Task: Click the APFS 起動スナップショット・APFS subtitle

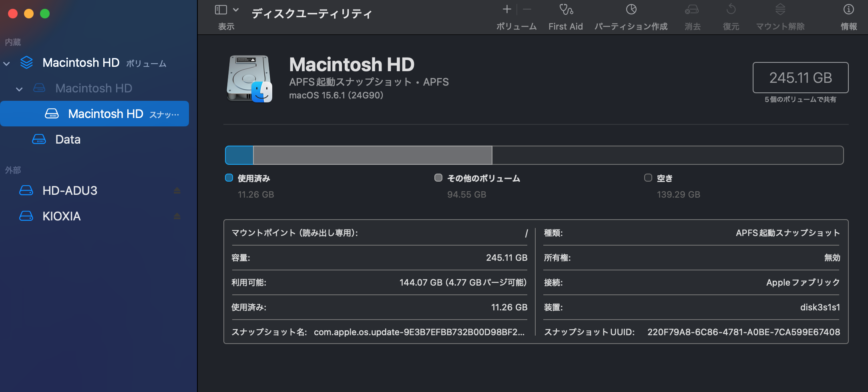Action: (x=369, y=82)
